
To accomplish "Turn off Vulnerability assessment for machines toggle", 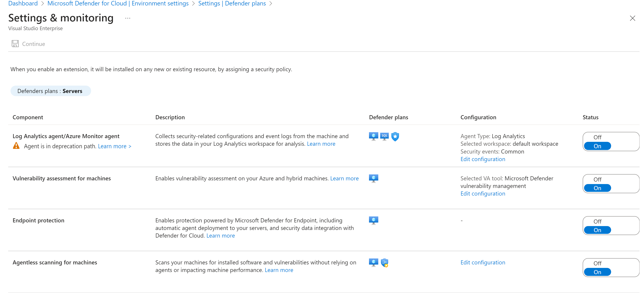I will 597,180.
